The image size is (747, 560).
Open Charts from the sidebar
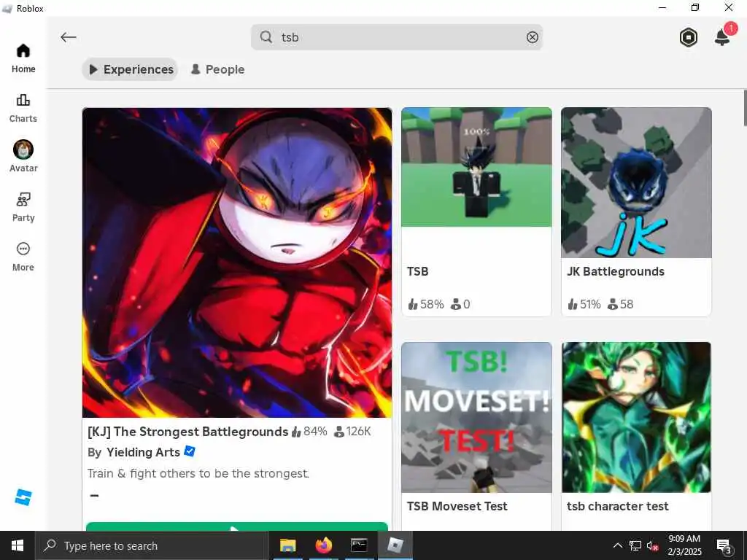[x=23, y=109]
